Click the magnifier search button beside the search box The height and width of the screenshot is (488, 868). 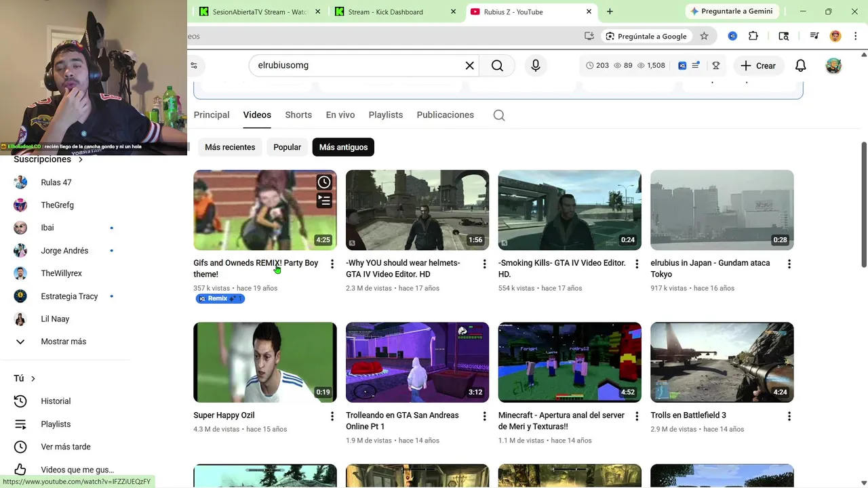click(497, 66)
